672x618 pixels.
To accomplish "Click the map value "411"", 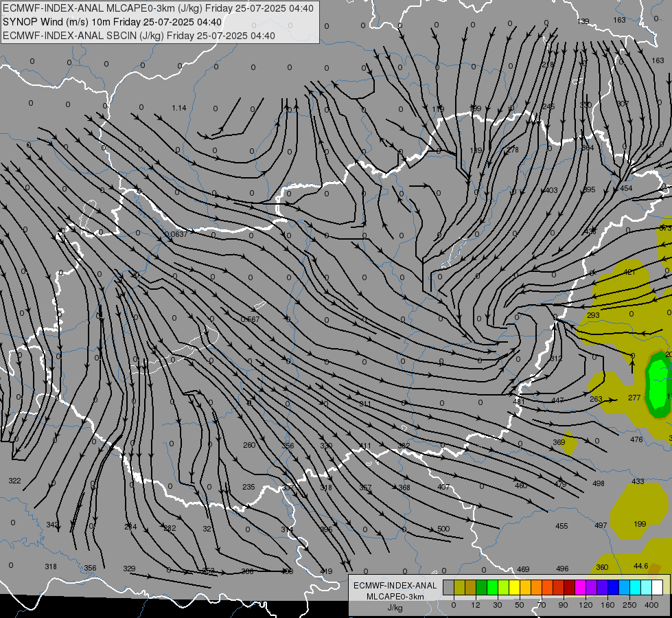I will pyautogui.click(x=365, y=446).
